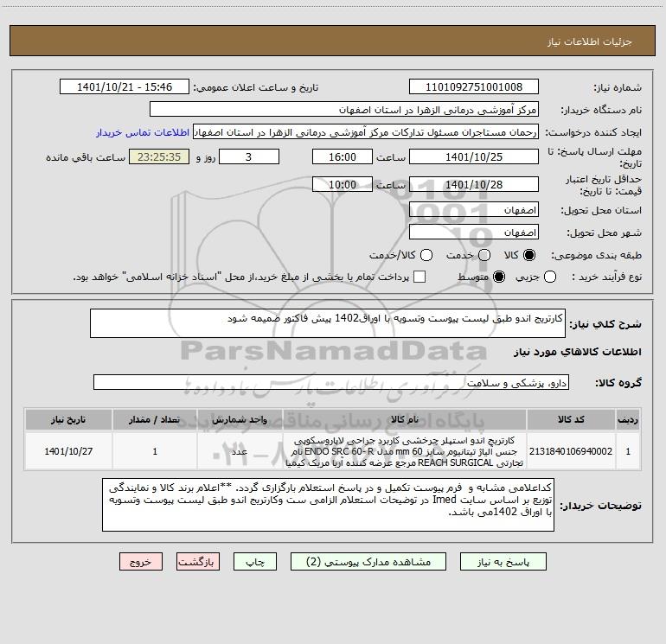Image resolution: width=666 pixels, height=644 pixels.
Task: Click the بازگشت back button
Action: tap(198, 562)
